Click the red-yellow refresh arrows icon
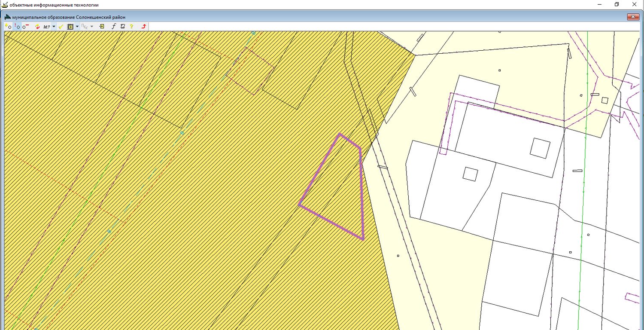Image resolution: width=644 pixels, height=330 pixels. (37, 26)
